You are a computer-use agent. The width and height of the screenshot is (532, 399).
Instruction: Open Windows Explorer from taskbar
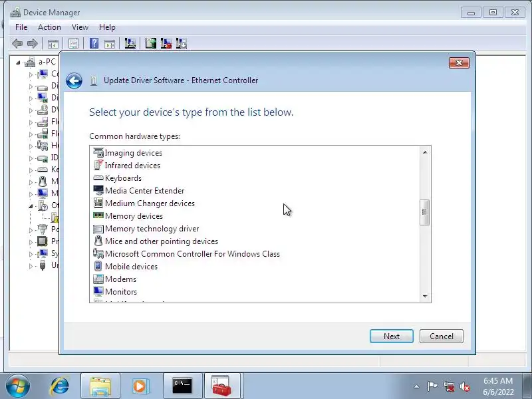(x=100, y=386)
